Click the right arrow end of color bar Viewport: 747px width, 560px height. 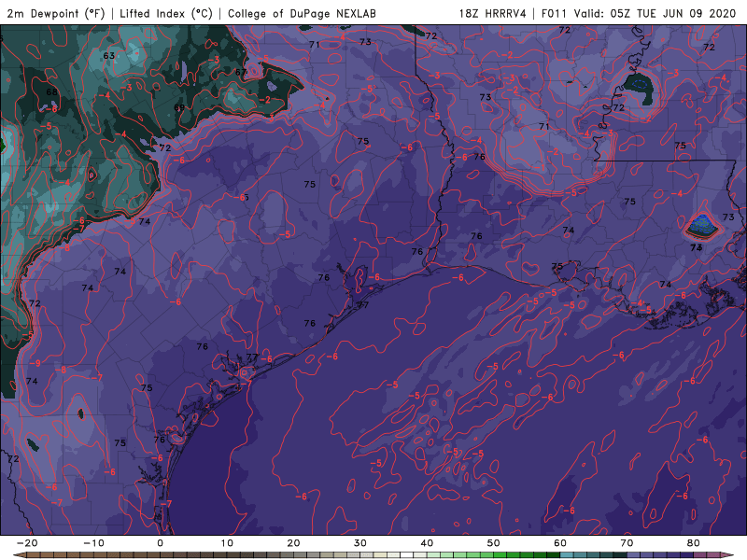pyautogui.click(x=728, y=555)
